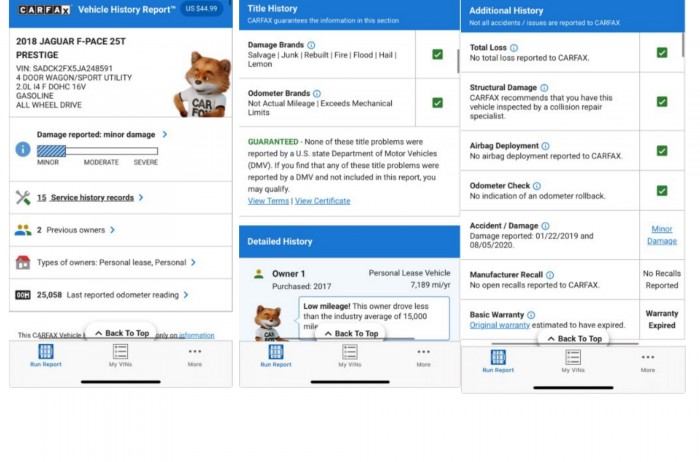
Task: Open the 15 Service history records link
Action: (x=85, y=197)
